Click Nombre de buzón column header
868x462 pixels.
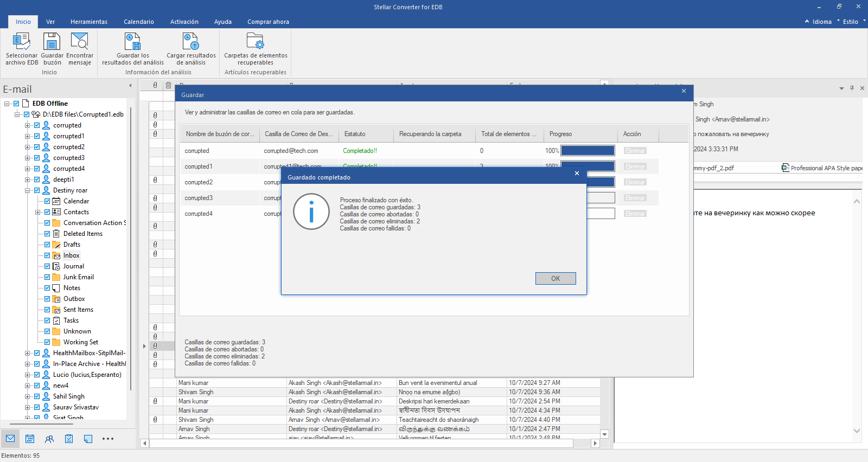(220, 134)
